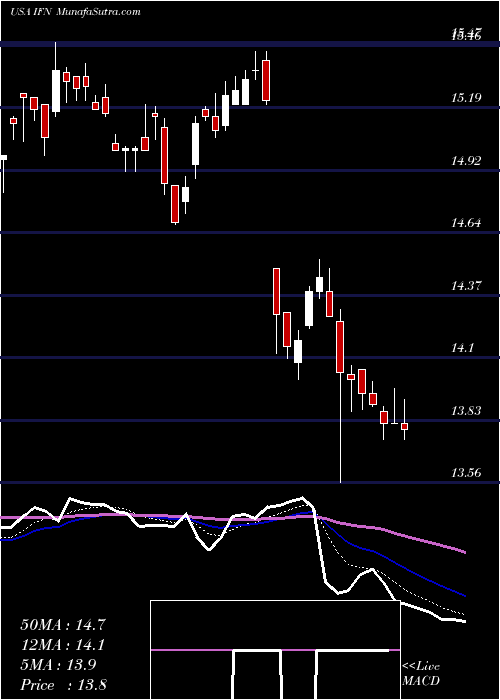This screenshot has height=700, width=500.
Task: Click the 'USA IFN MunafaSutra.com' title text
Action: (75, 12)
